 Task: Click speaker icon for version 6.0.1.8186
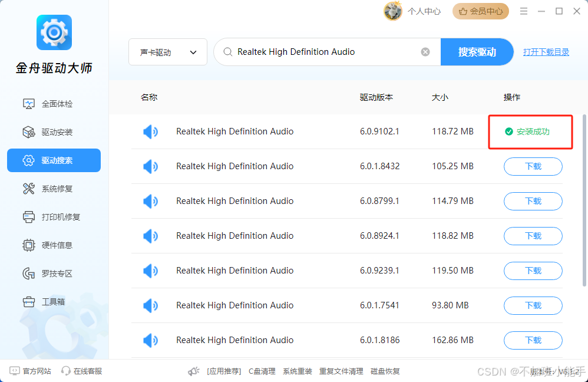point(150,340)
